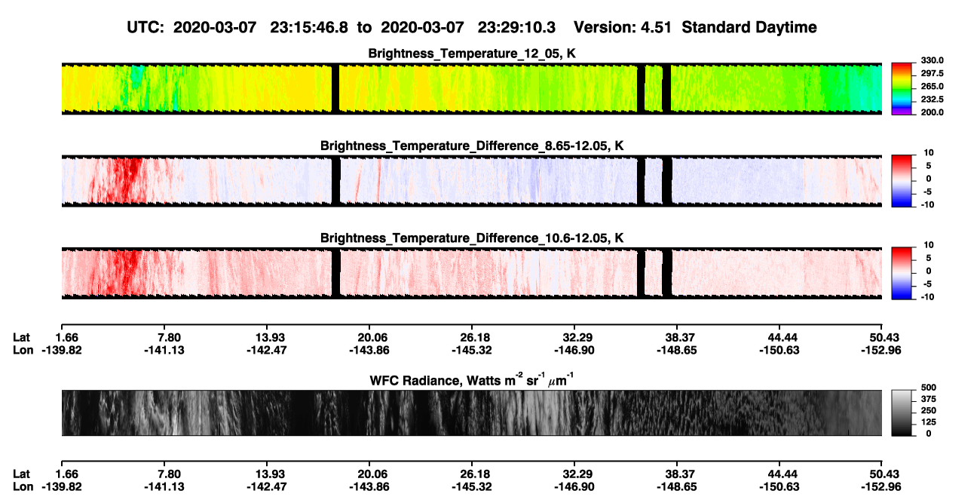Click latitude 38.37 under the 10.6-12.05 panel
The height and width of the screenshot is (503, 980).
(677, 337)
